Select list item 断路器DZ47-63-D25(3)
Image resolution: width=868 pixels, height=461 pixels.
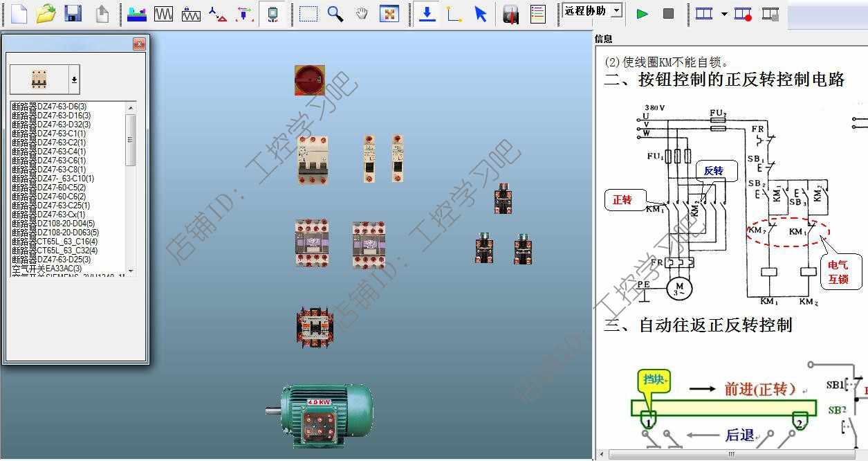tap(51, 259)
